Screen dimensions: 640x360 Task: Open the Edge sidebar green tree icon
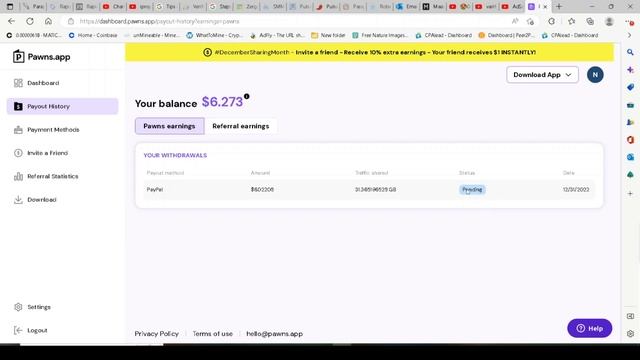point(630,175)
